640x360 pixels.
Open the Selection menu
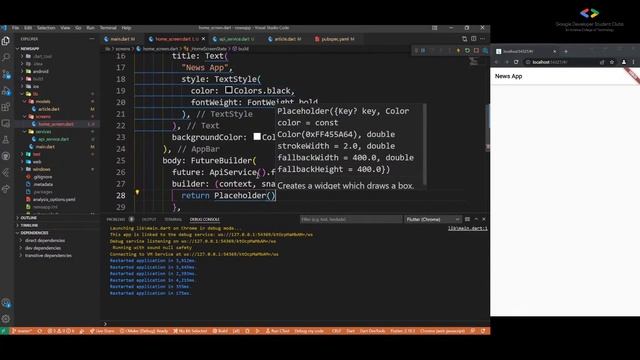coord(46,28)
